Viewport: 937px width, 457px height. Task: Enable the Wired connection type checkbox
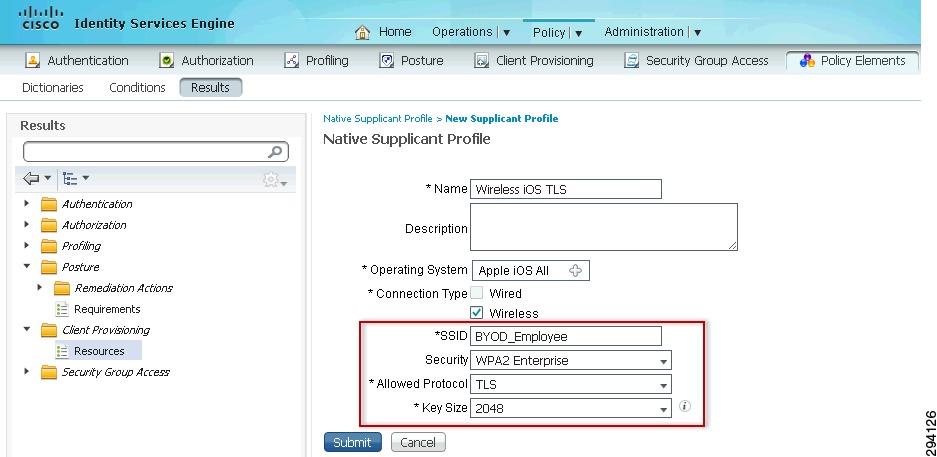pos(477,293)
